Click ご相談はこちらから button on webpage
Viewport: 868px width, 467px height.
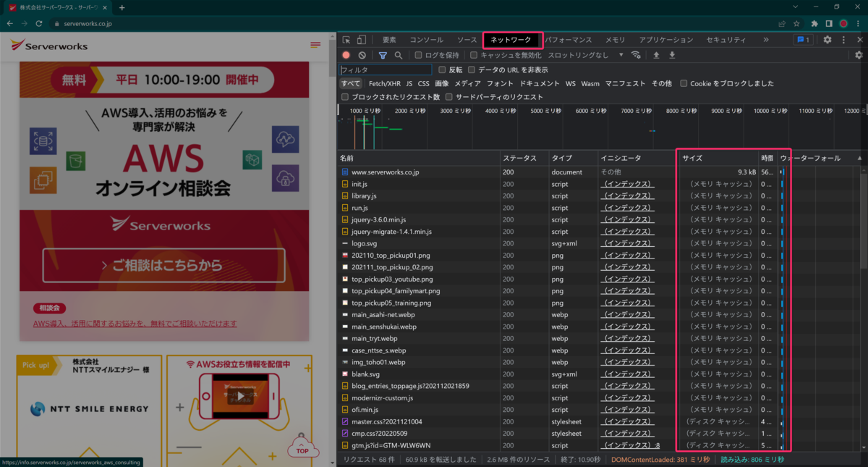163,265
